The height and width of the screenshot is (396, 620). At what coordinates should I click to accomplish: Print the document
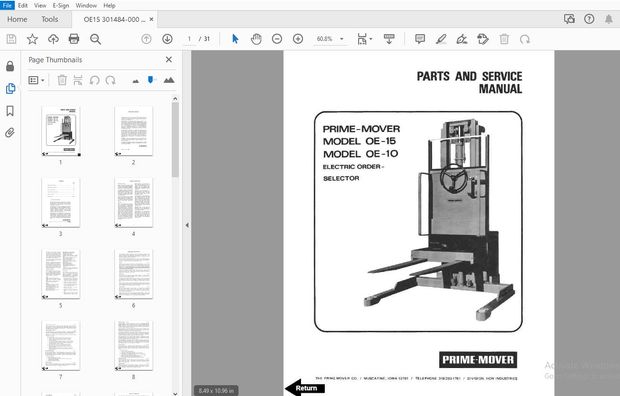pyautogui.click(x=74, y=39)
